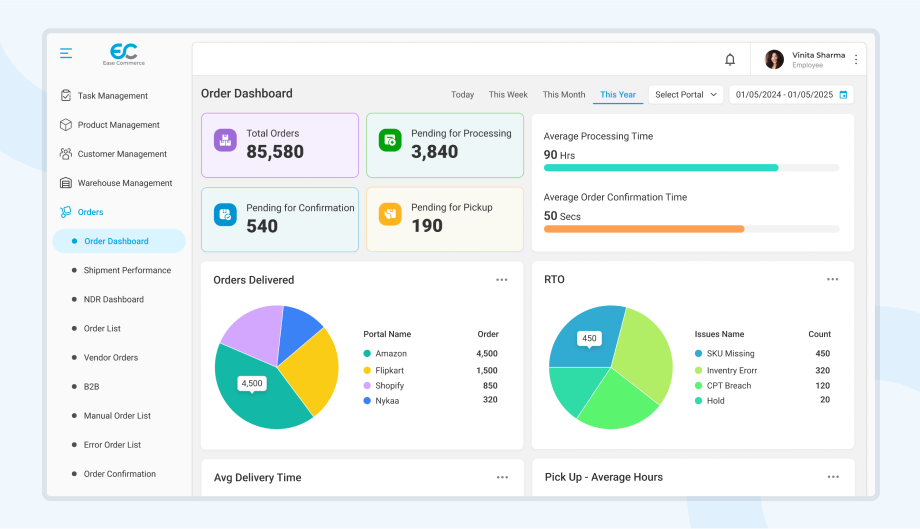The height and width of the screenshot is (529, 920).
Task: Open notifications bell
Action: [730, 59]
